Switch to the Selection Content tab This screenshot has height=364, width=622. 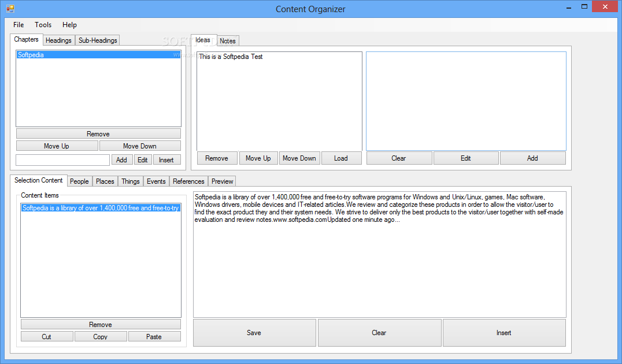39,180
